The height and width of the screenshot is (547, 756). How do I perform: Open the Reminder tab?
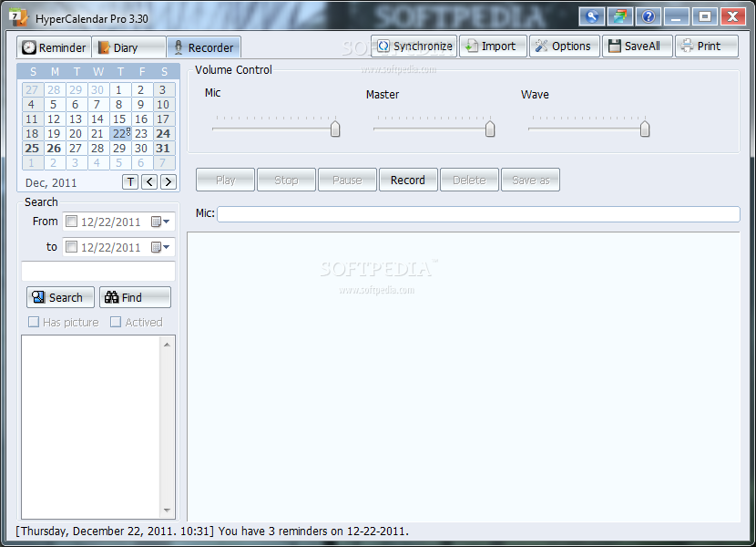pyautogui.click(x=54, y=47)
